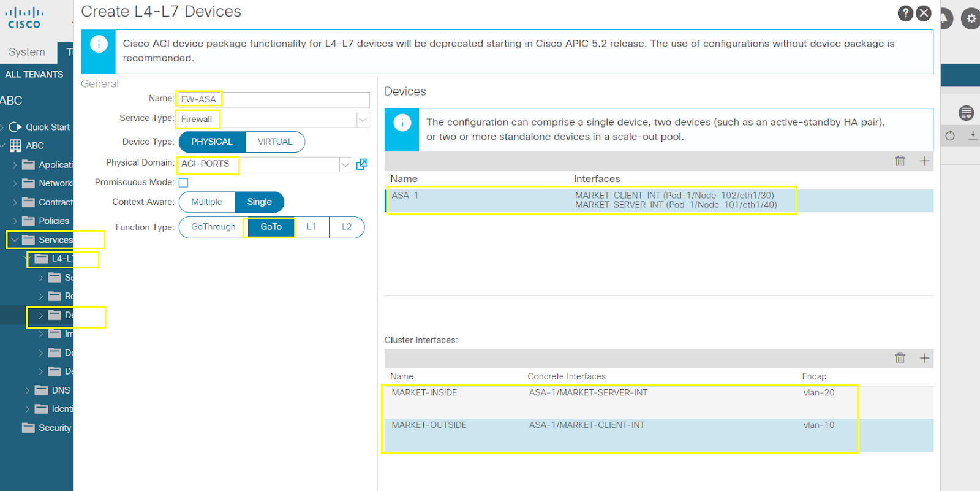Expand the Networking tree node
Viewport: 980px width, 491px height.
15,183
